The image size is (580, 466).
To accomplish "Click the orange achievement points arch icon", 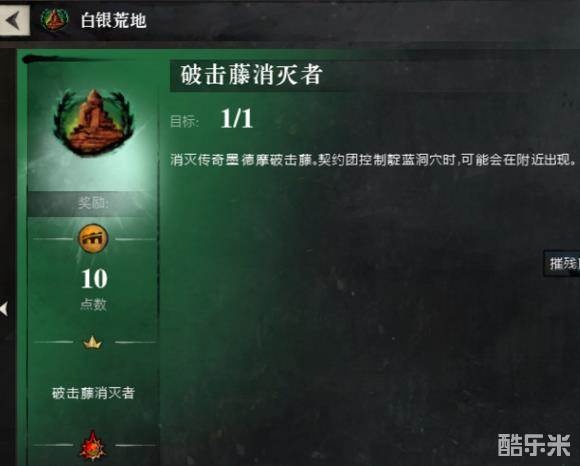I will tap(93, 238).
